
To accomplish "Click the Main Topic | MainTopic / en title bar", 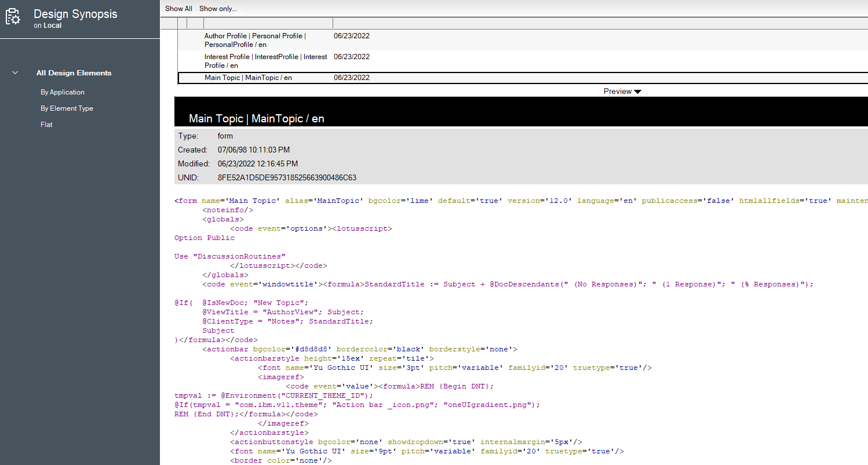I will click(x=256, y=118).
